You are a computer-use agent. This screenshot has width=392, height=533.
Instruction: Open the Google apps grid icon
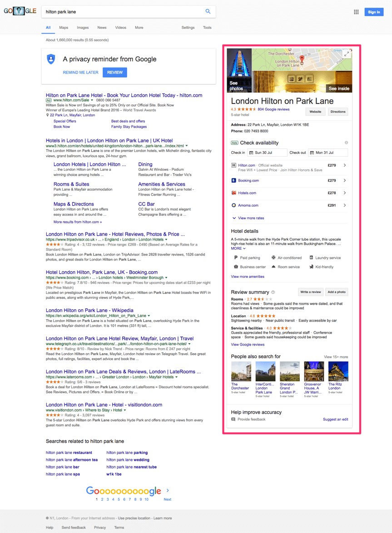point(356,12)
